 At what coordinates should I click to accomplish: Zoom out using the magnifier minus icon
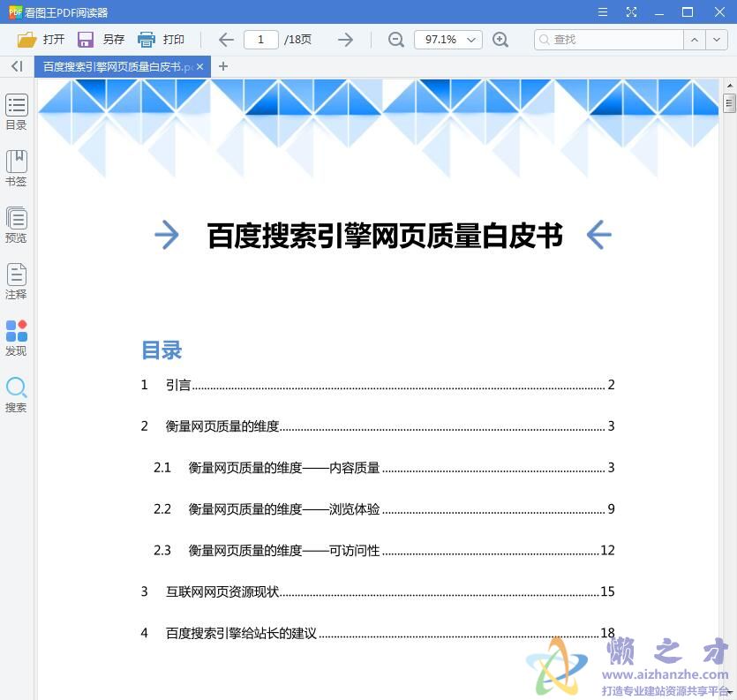395,39
